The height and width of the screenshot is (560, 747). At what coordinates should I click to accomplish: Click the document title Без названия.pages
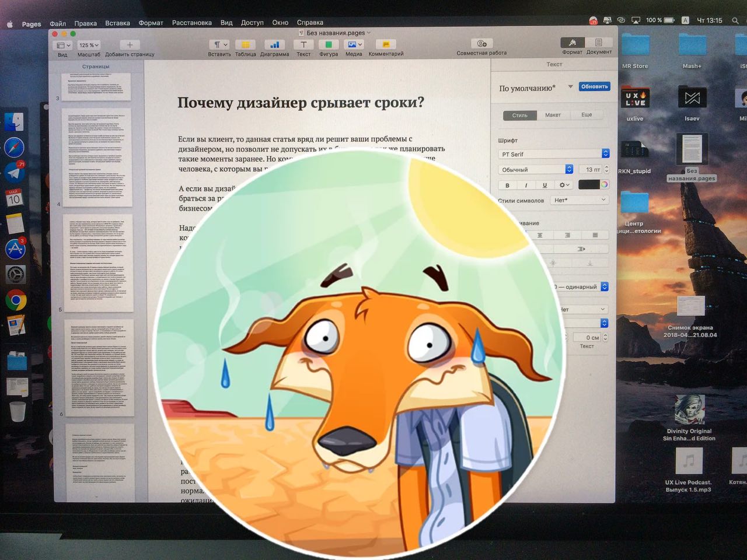[x=335, y=33]
